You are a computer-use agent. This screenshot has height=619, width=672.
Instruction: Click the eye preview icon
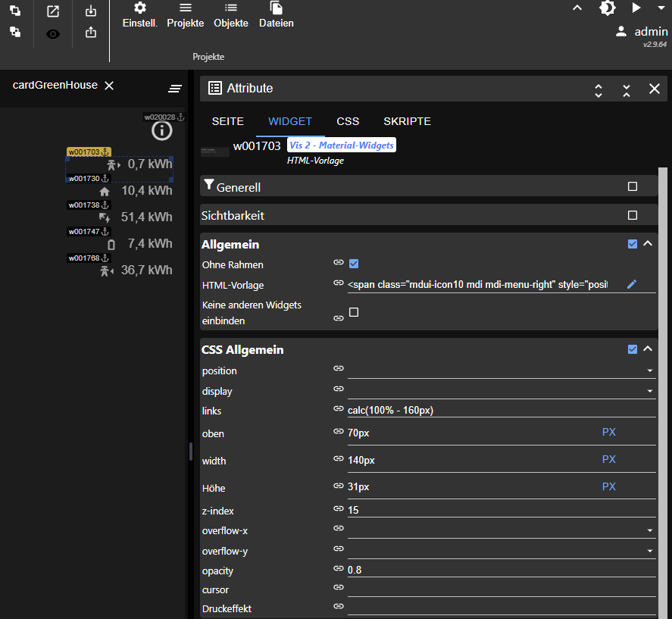click(x=53, y=33)
